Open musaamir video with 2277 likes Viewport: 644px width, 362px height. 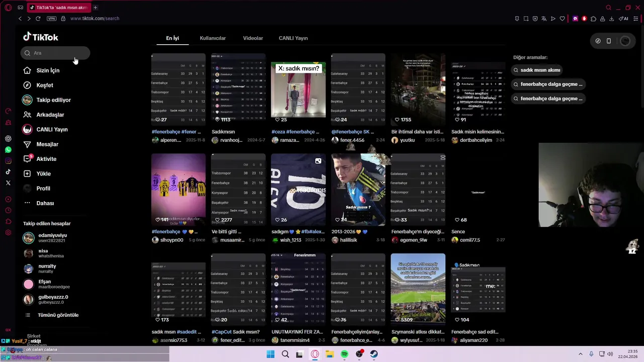point(238,190)
